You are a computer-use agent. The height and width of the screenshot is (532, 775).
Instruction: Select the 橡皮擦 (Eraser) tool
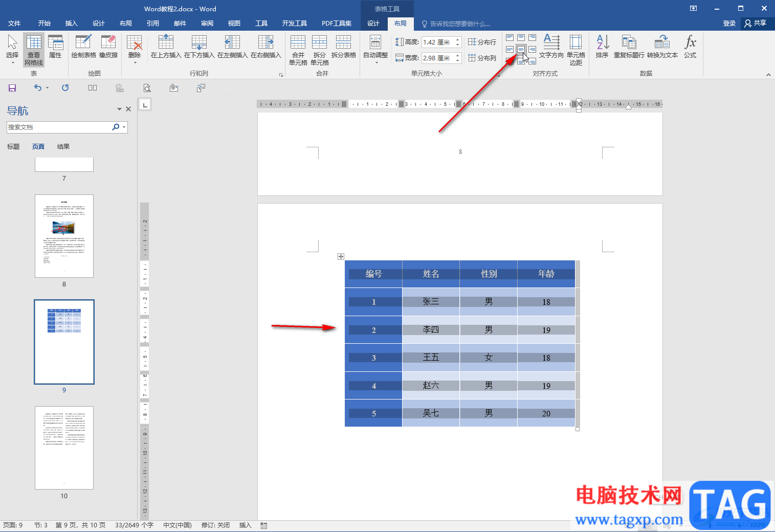click(108, 47)
